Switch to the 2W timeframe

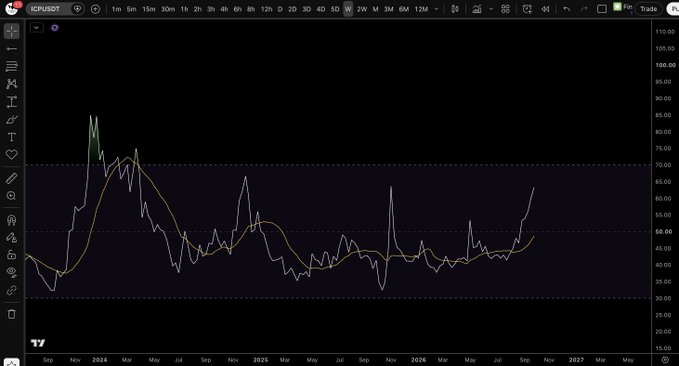pos(362,9)
